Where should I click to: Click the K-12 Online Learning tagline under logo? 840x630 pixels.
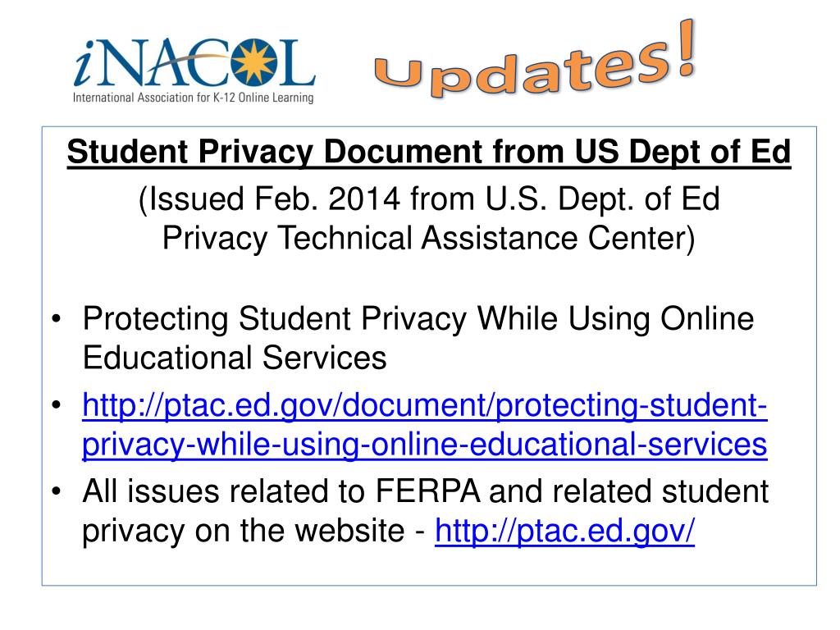click(x=193, y=99)
